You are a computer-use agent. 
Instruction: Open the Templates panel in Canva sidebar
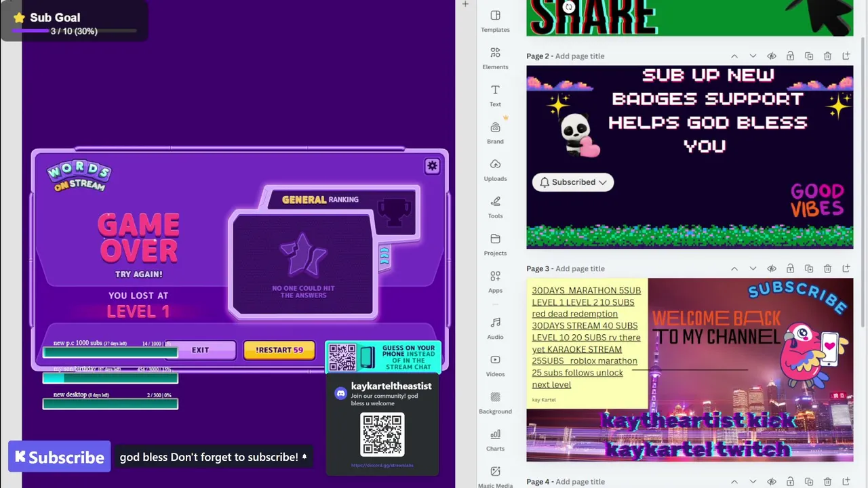tap(495, 21)
